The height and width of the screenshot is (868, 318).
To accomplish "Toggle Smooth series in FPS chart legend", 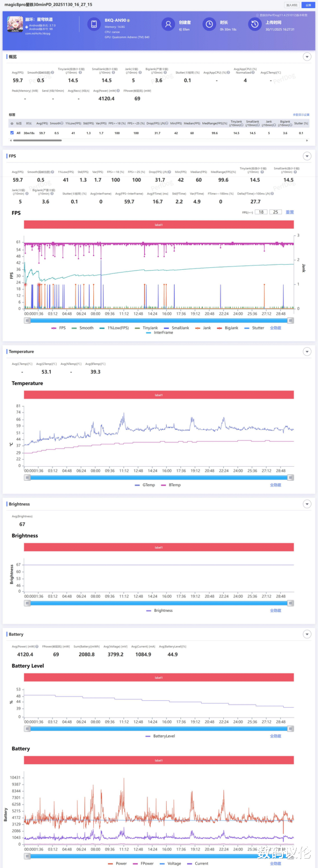I will click(x=83, y=328).
